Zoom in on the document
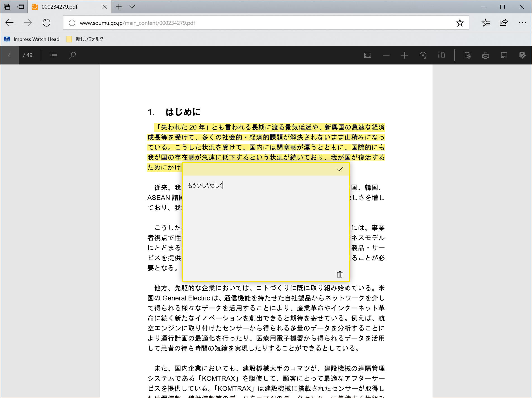Viewport: 532px width, 398px height. (x=404, y=55)
